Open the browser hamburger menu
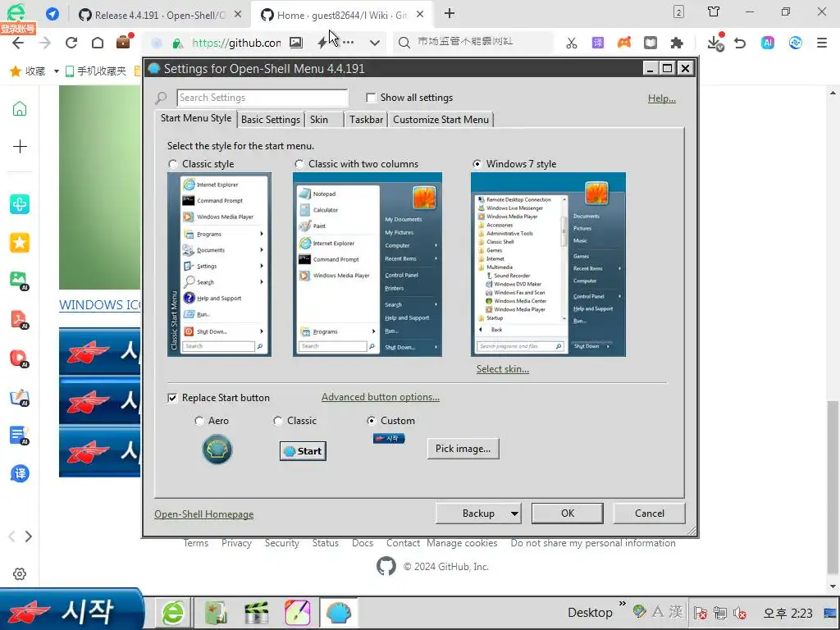This screenshot has height=630, width=840. click(x=822, y=43)
